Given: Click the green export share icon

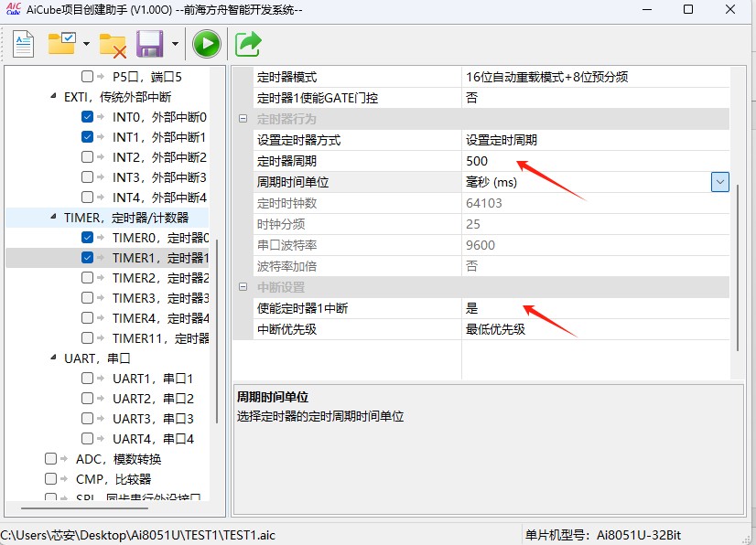Looking at the screenshot, I should (248, 44).
